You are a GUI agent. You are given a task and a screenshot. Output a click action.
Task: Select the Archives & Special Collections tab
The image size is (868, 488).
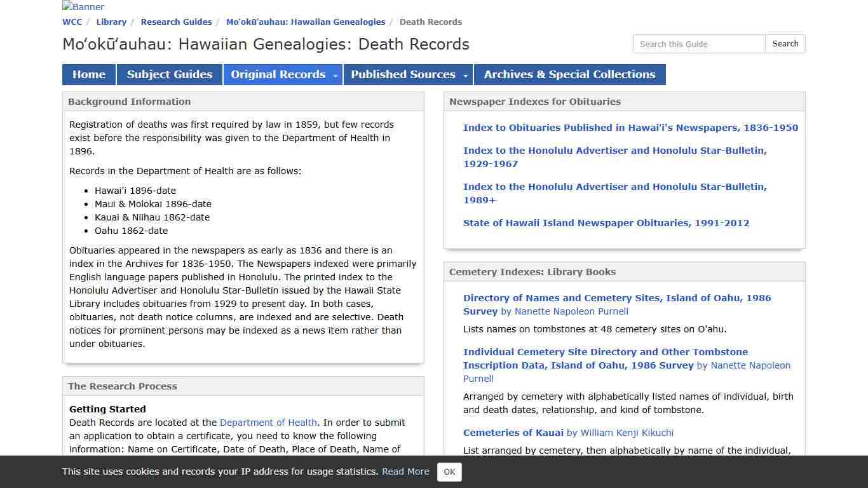click(569, 74)
